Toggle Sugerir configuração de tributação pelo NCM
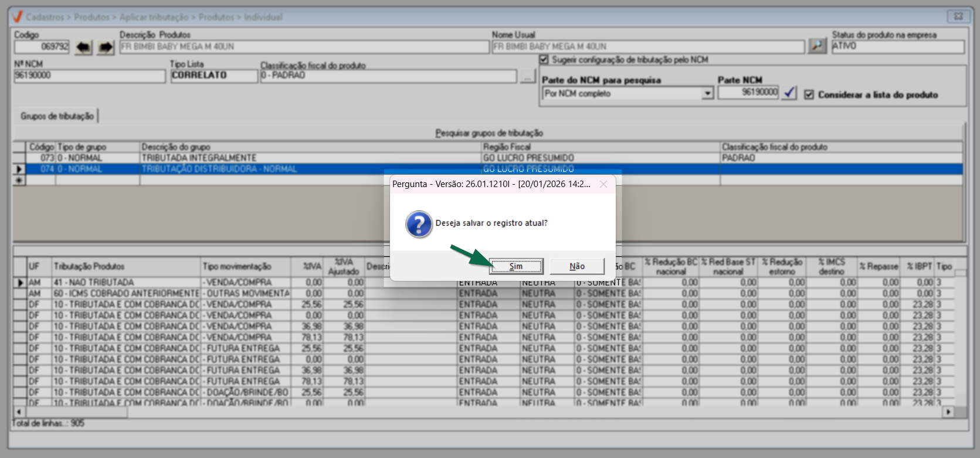Screen dimensions: 980x458 click(x=544, y=60)
